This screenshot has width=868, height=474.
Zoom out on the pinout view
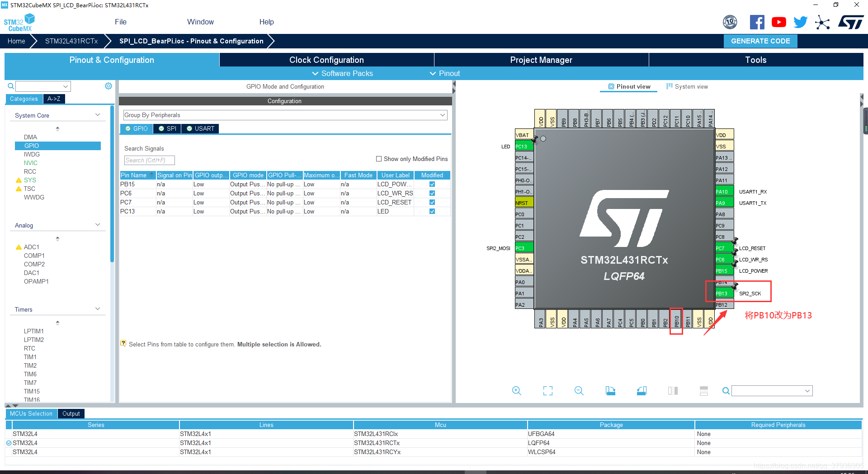point(579,391)
